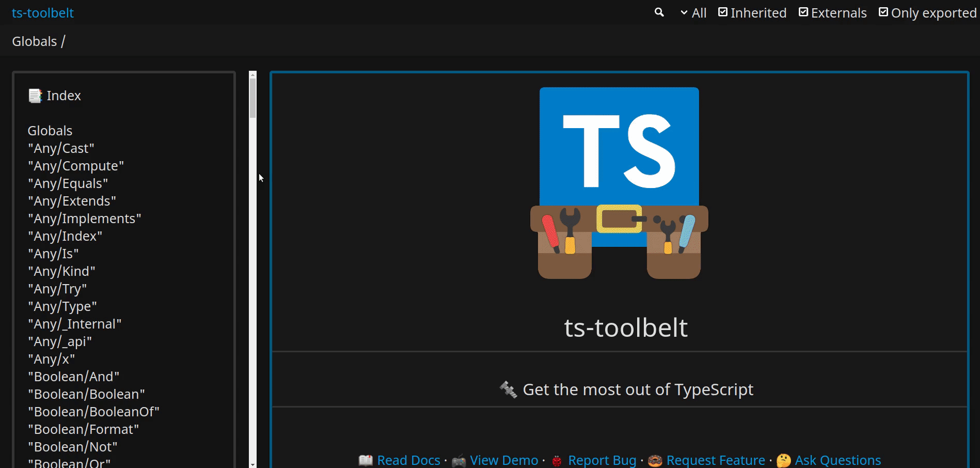980x468 pixels.
Task: Open "Boolean/Not" module
Action: click(x=73, y=447)
